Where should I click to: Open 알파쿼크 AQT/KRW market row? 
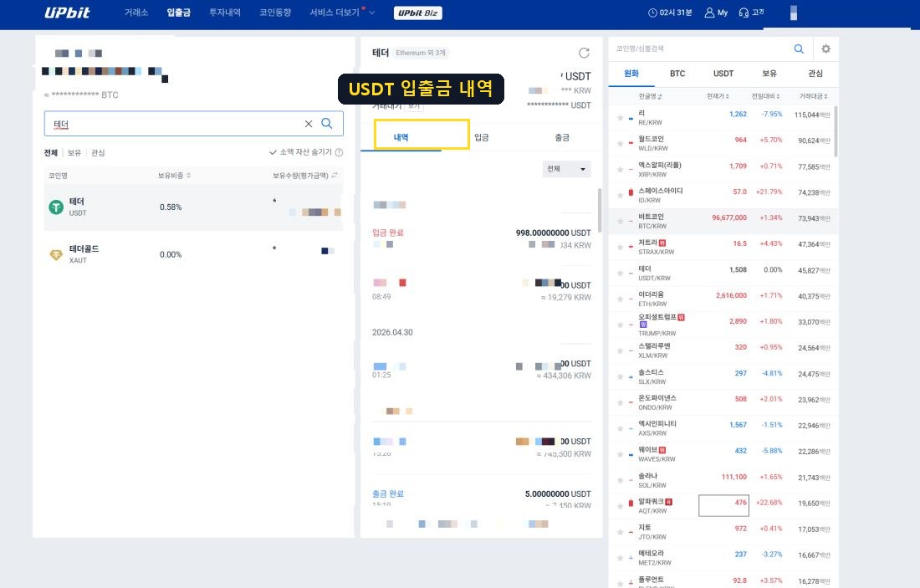(x=723, y=506)
